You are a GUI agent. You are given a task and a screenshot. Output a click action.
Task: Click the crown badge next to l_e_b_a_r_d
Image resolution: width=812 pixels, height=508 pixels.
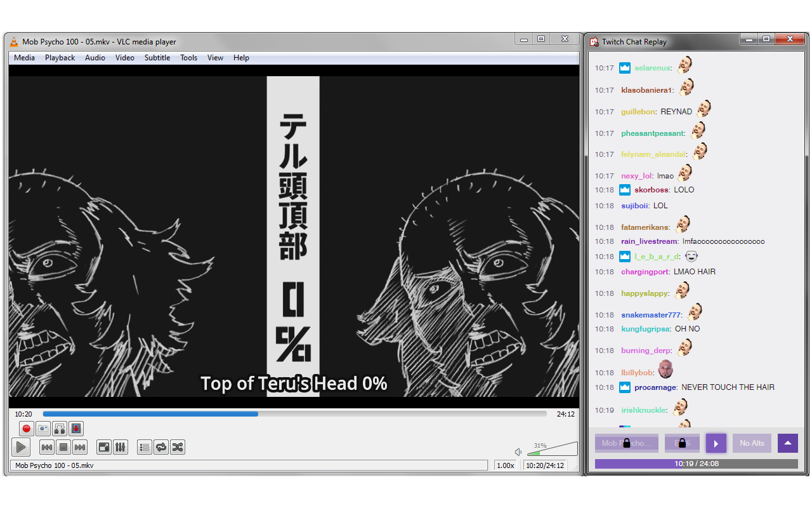tap(625, 257)
